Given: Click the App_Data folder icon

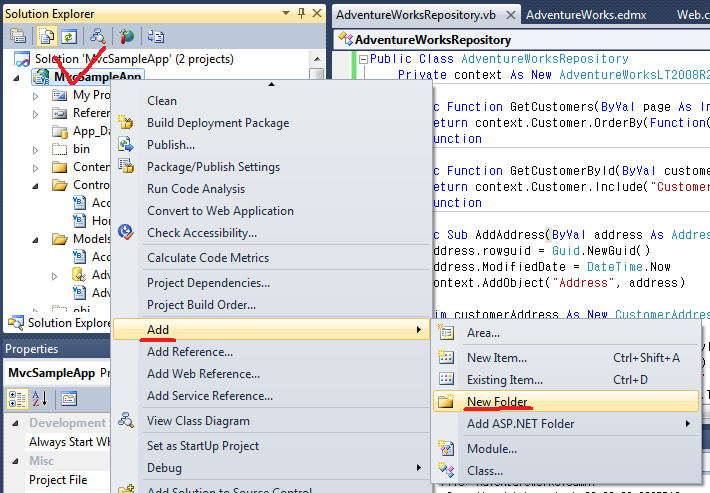Looking at the screenshot, I should (59, 131).
